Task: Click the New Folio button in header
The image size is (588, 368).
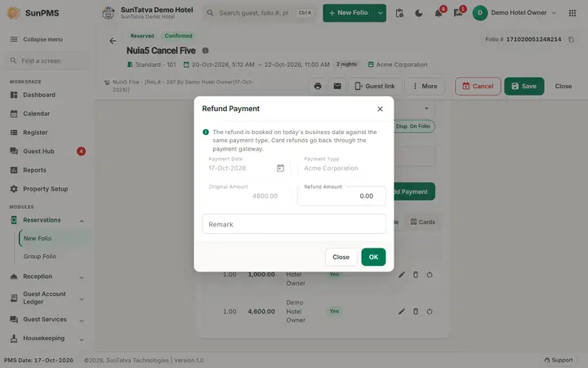Action: coord(349,13)
